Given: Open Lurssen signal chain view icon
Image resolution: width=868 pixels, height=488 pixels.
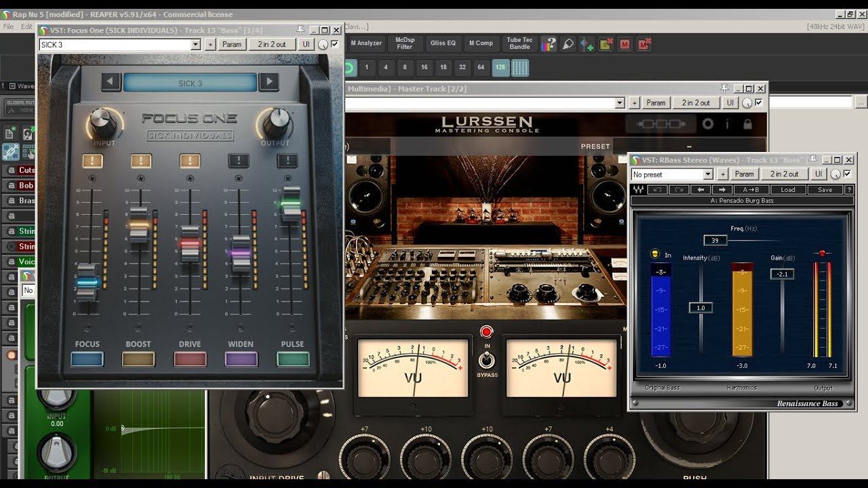Looking at the screenshot, I should pyautogui.click(x=660, y=124).
